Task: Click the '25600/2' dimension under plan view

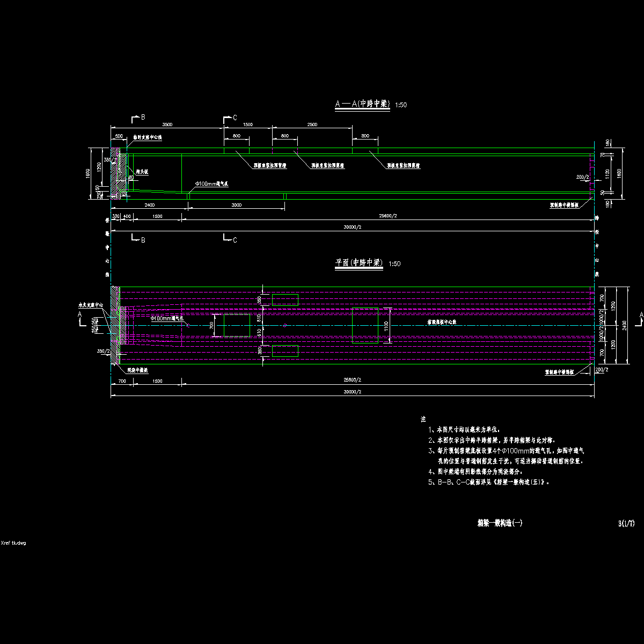Action: coord(352,380)
